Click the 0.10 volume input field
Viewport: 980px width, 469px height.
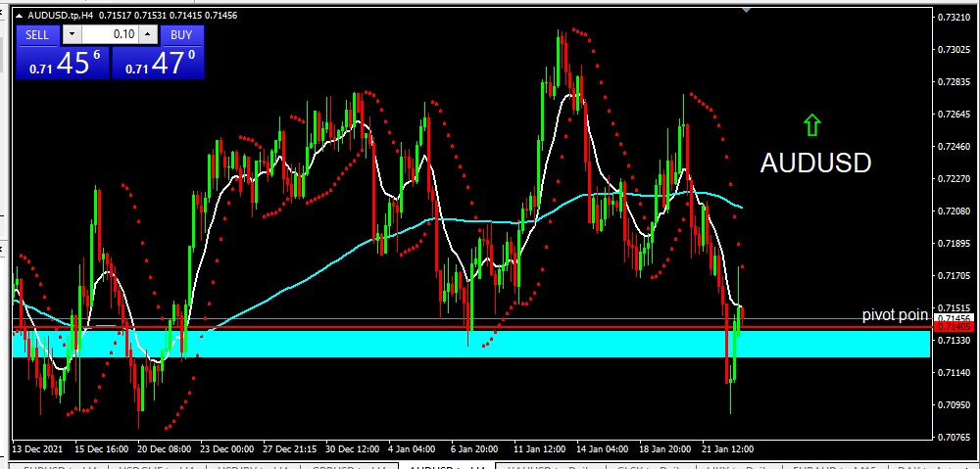tap(110, 35)
